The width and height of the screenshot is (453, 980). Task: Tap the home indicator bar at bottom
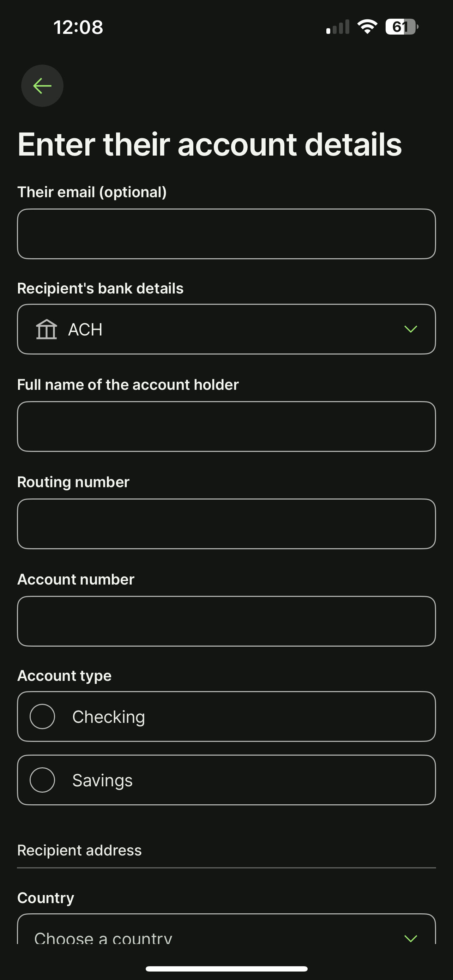pyautogui.click(x=226, y=969)
